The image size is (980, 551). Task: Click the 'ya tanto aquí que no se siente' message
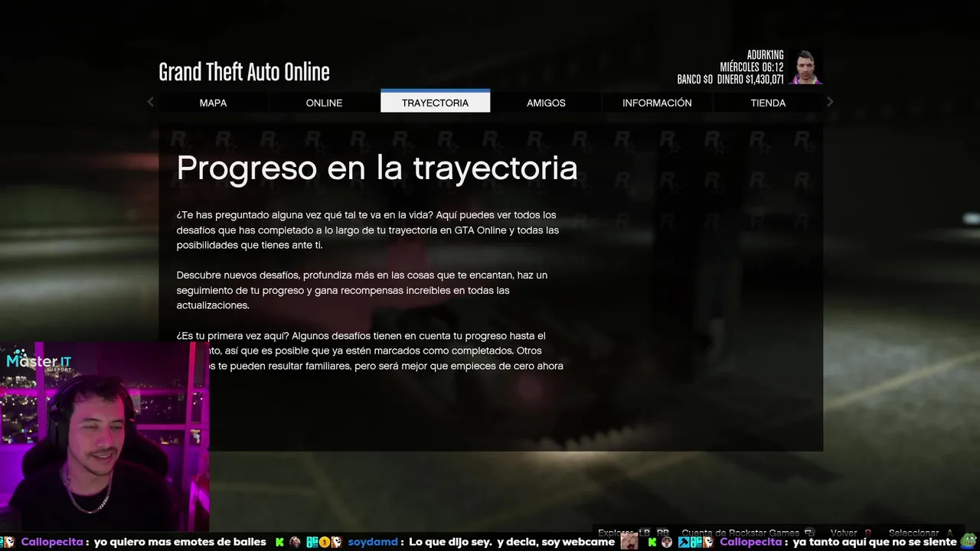875,542
